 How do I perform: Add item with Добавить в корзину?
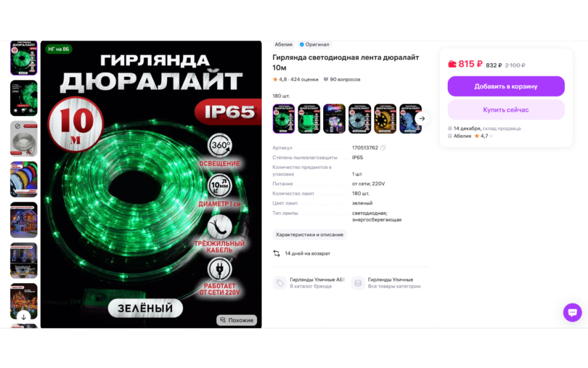[506, 87]
